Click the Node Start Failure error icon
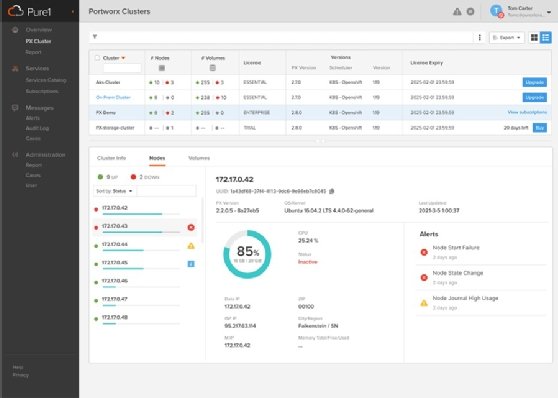558x398 pixels. 424,252
